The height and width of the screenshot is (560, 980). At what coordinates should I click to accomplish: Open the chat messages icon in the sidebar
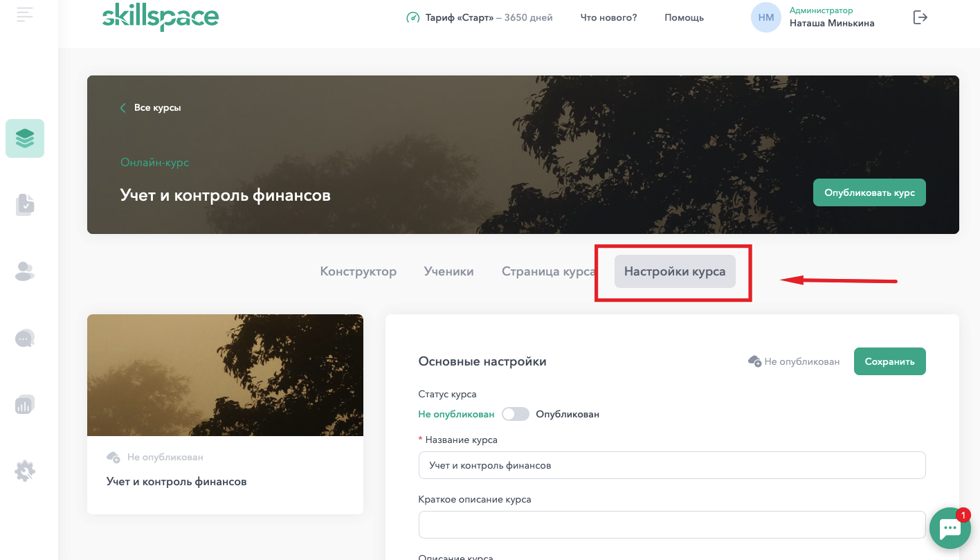pyautogui.click(x=25, y=338)
